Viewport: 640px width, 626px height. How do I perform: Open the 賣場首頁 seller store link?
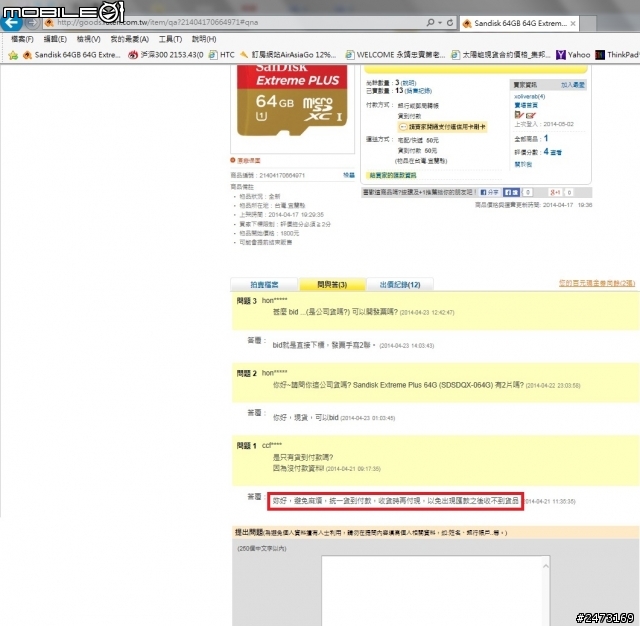point(526,105)
